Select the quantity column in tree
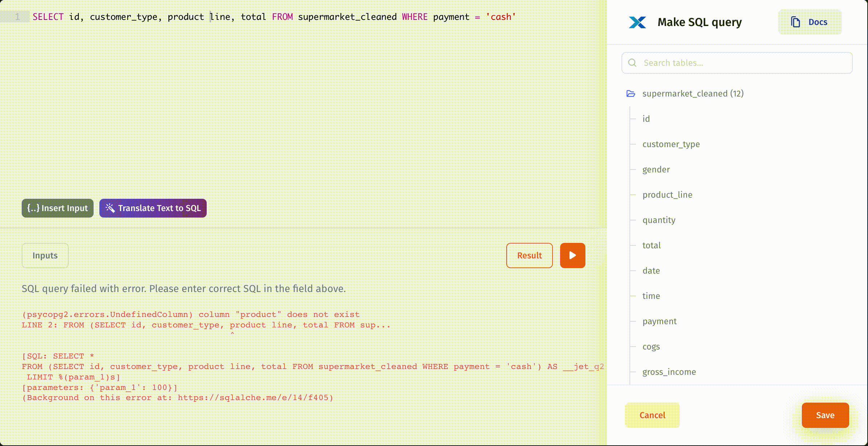The height and width of the screenshot is (446, 868). 658,220
